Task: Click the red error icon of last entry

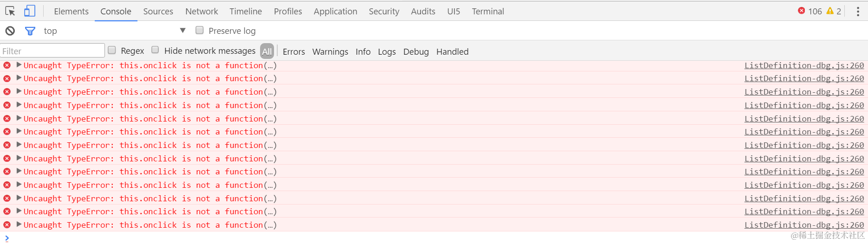Action: (x=7, y=225)
